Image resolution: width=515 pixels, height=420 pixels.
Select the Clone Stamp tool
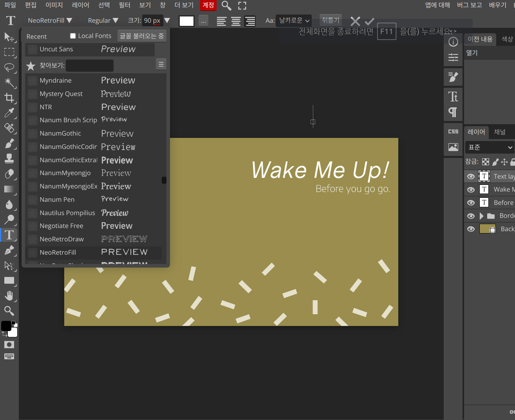coord(9,158)
